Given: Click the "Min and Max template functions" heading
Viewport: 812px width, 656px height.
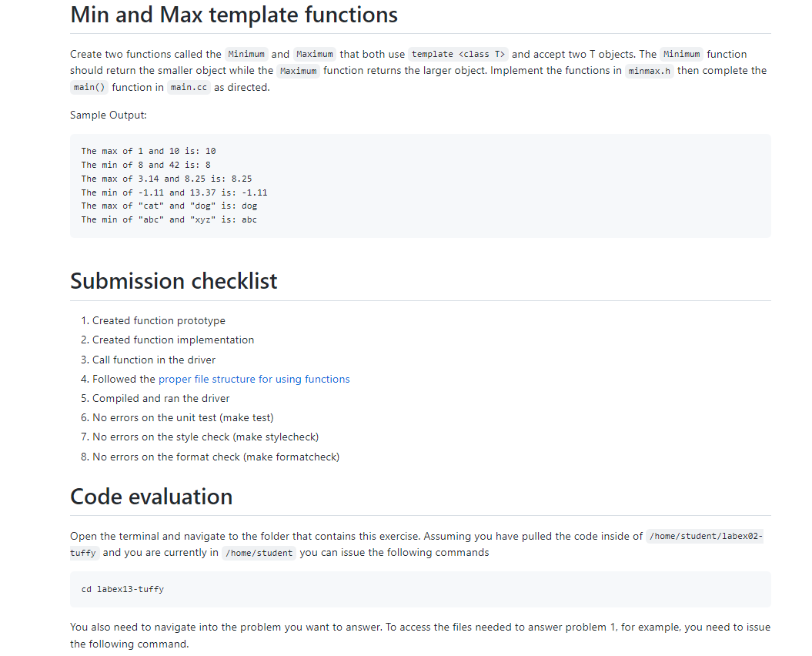Looking at the screenshot, I should click(233, 15).
